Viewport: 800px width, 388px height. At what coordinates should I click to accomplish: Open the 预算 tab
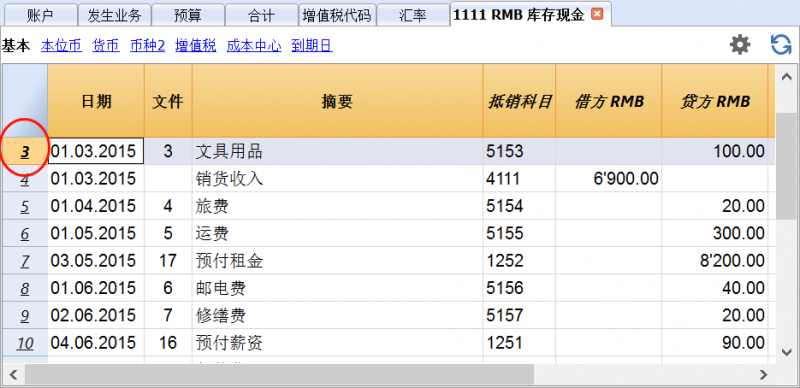point(188,15)
